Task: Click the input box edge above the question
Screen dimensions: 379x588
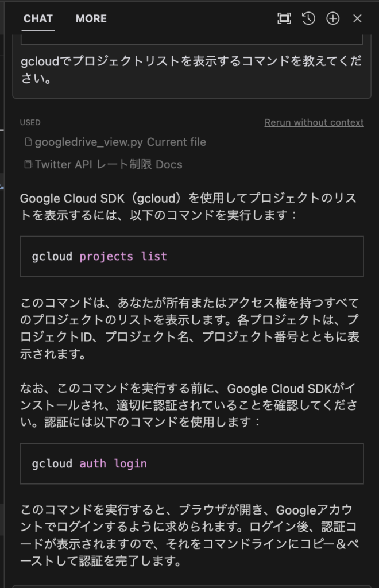Action: (192, 40)
